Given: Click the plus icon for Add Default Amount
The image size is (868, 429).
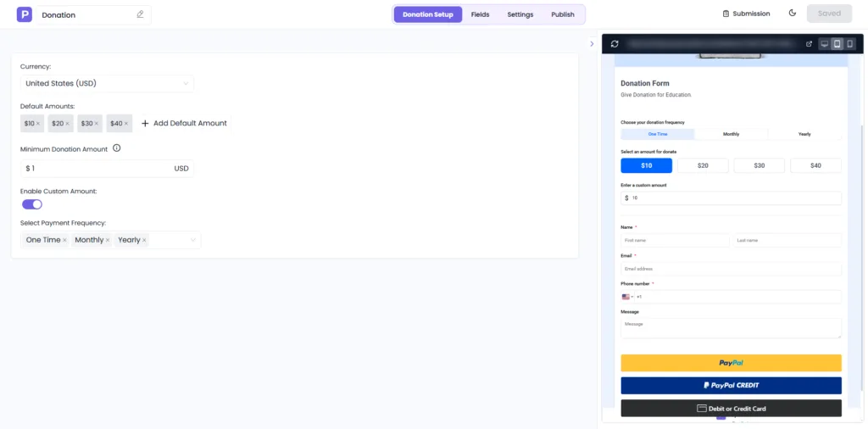Looking at the screenshot, I should tap(145, 124).
